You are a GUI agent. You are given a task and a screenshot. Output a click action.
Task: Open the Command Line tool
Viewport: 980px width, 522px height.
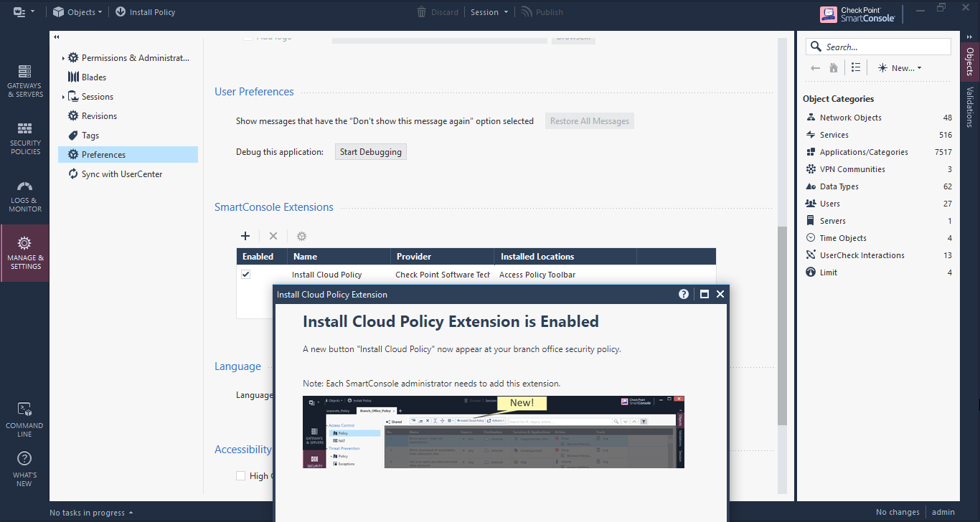(x=25, y=420)
